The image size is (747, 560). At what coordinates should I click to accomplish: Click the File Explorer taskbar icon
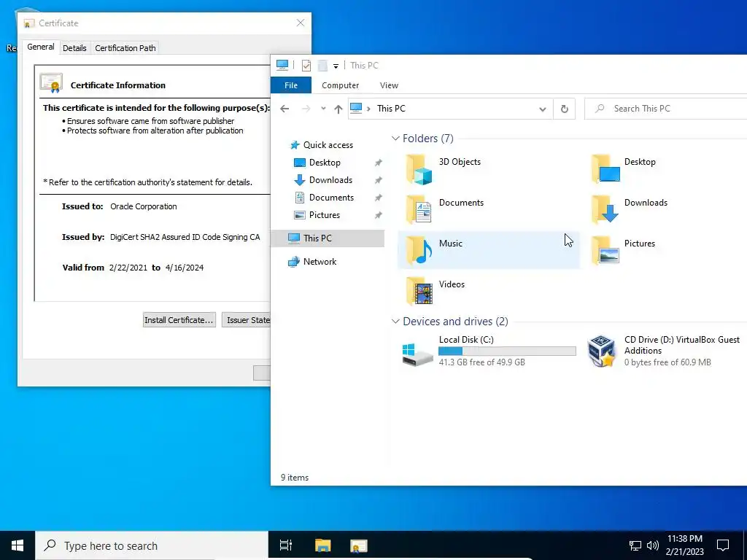click(322, 545)
